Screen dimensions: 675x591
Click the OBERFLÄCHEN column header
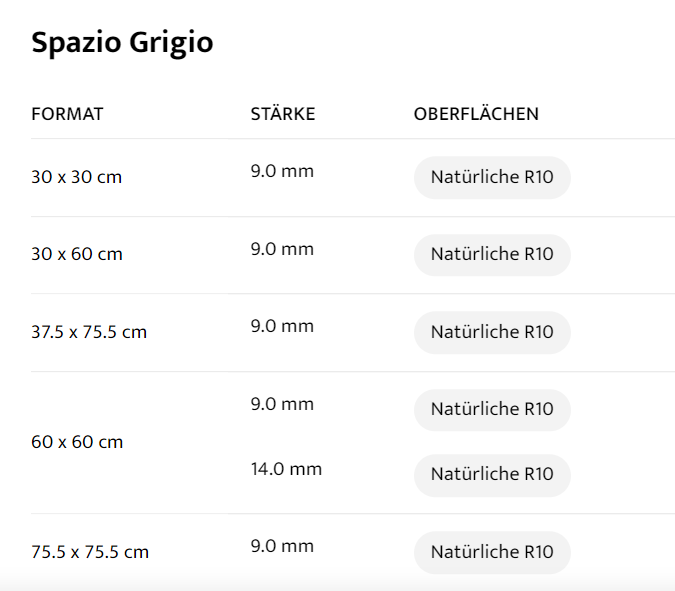coord(476,114)
